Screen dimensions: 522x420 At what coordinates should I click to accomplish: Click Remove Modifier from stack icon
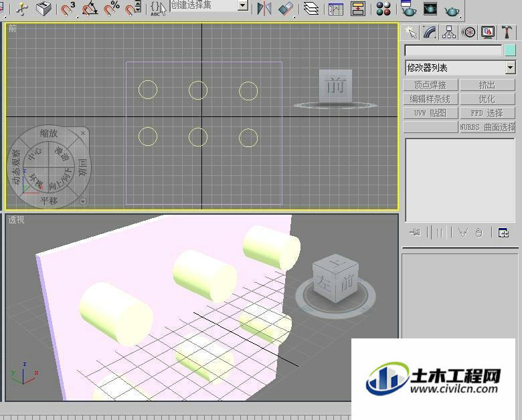[x=479, y=232]
